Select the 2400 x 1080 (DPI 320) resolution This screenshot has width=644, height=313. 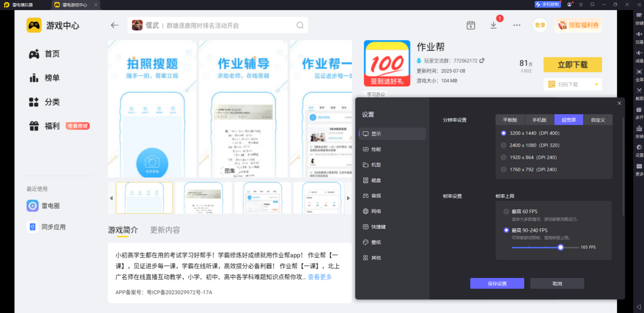pyautogui.click(x=504, y=145)
